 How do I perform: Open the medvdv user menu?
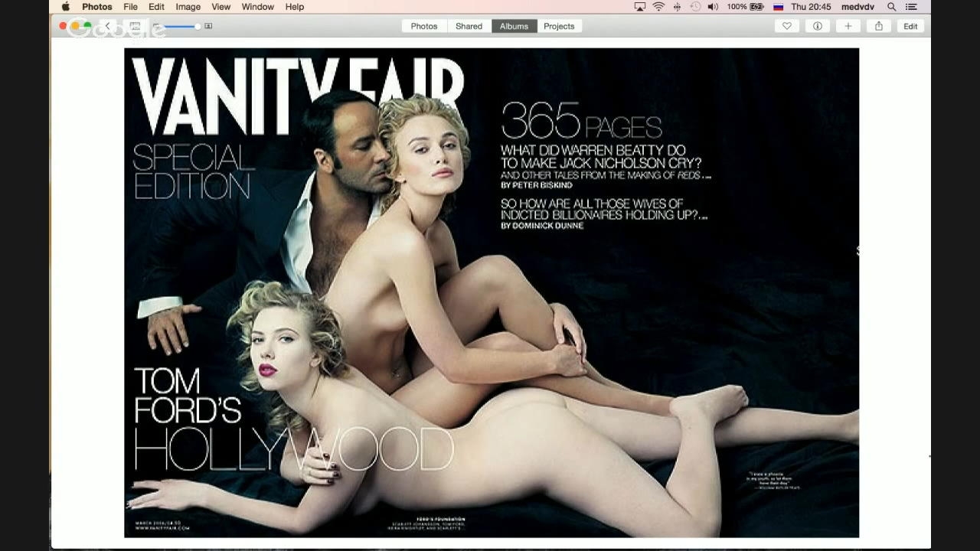click(x=857, y=7)
